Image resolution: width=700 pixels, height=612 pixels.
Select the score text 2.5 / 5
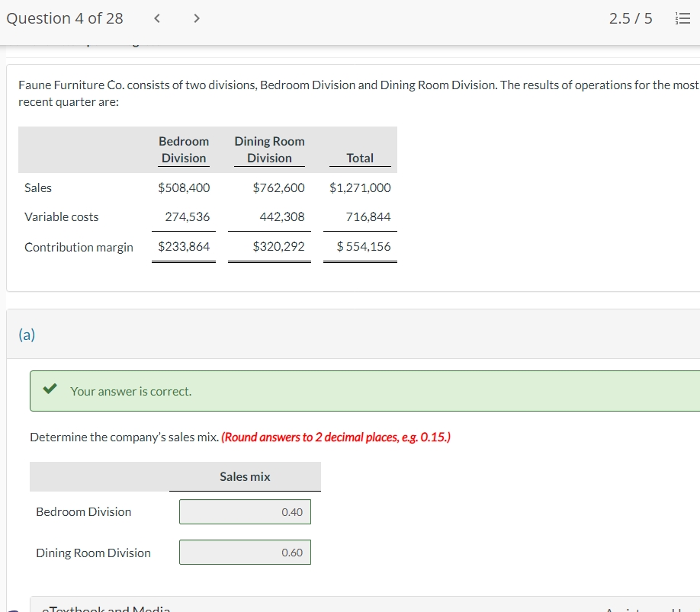coord(631,18)
